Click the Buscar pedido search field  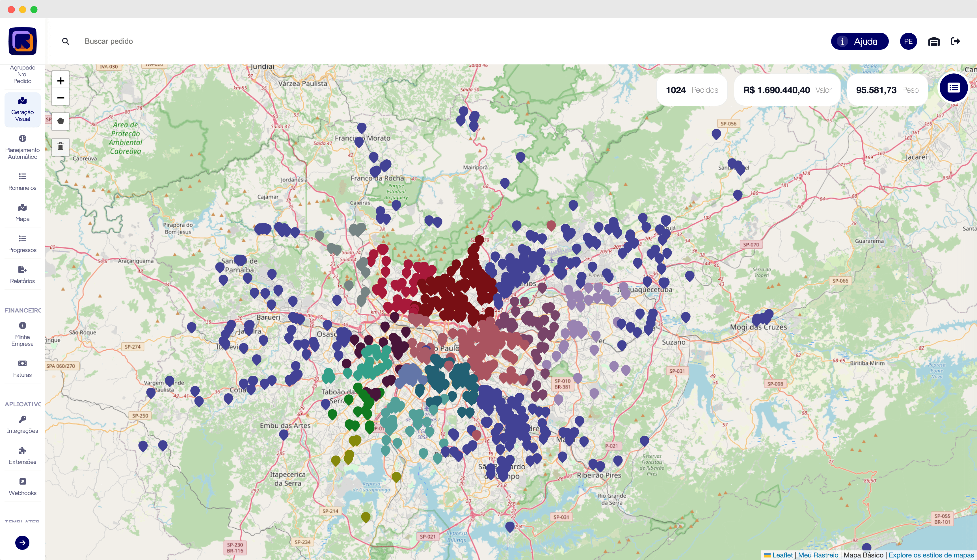click(x=109, y=42)
